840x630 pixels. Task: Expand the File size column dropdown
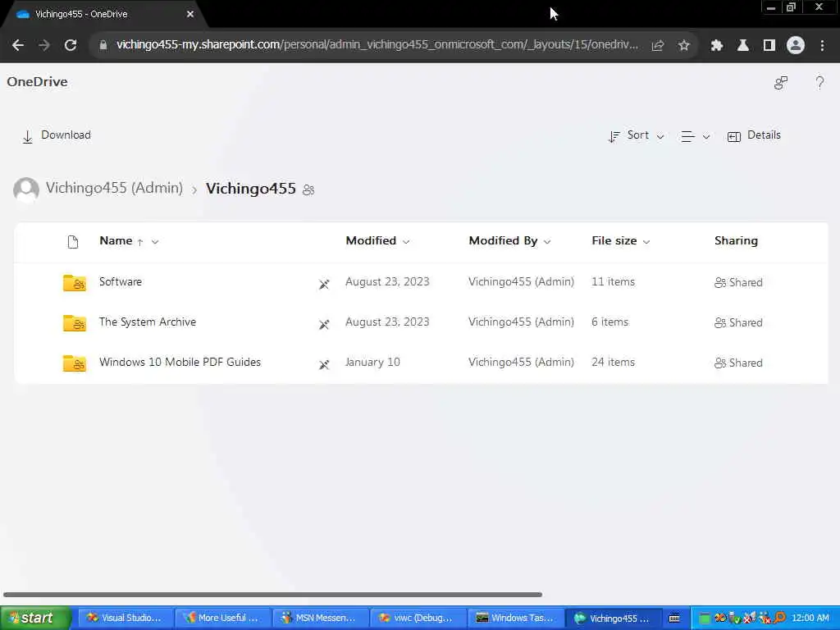tap(646, 242)
